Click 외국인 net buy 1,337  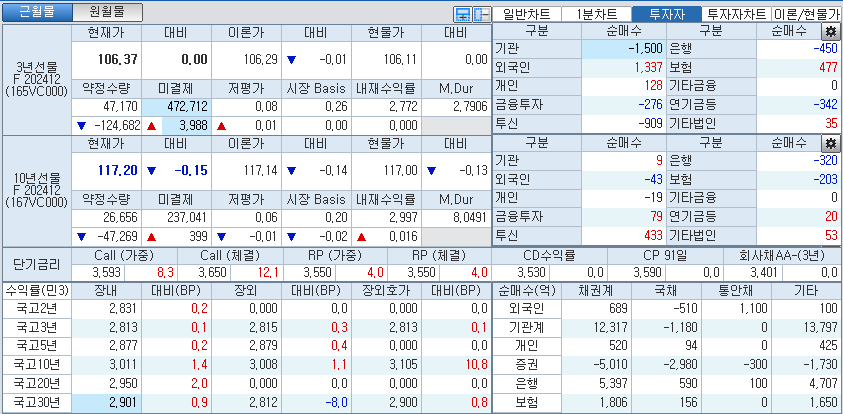[649, 68]
